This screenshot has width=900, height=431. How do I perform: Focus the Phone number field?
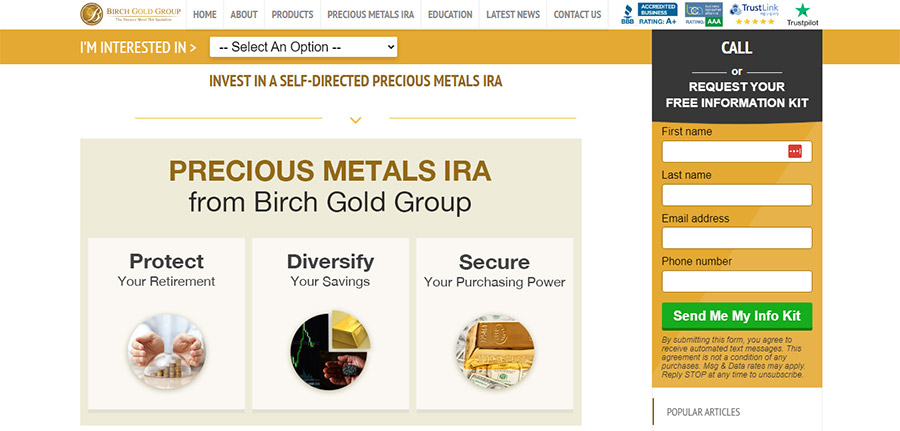[x=736, y=281]
